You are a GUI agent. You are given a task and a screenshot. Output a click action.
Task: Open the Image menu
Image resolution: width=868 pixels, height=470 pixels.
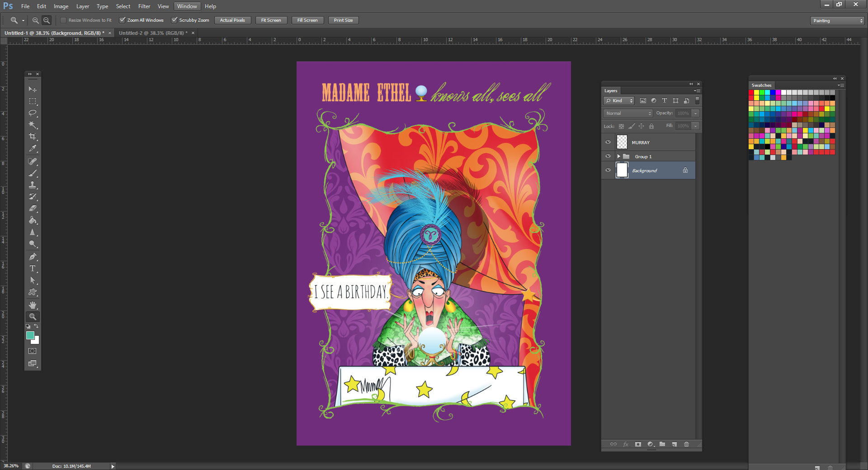tap(61, 6)
